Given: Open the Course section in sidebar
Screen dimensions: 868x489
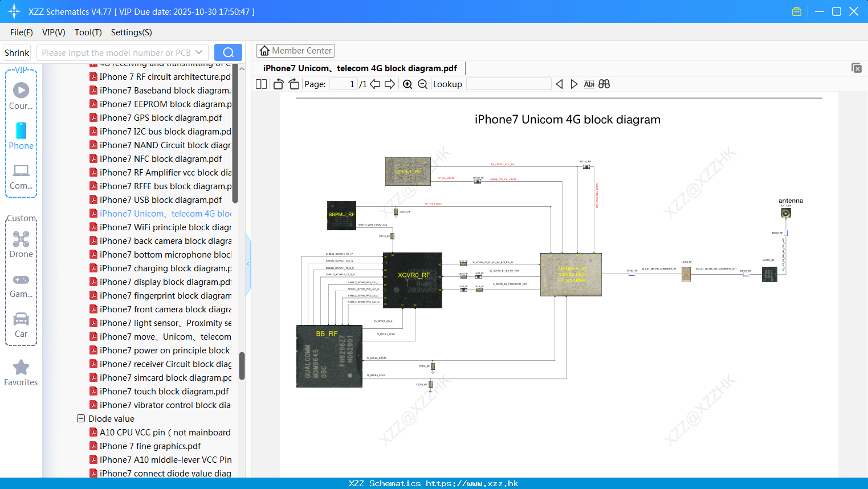Looking at the screenshot, I should pos(21,96).
